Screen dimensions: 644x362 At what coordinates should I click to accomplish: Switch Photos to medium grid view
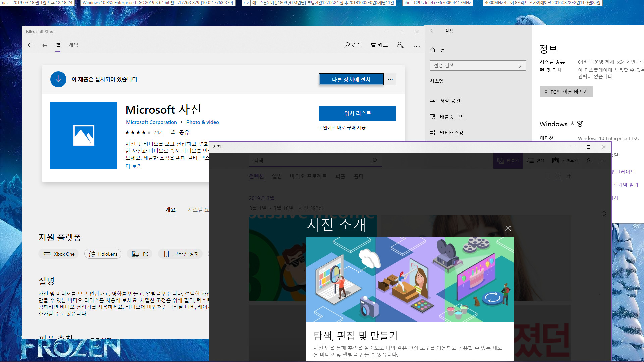(x=558, y=176)
